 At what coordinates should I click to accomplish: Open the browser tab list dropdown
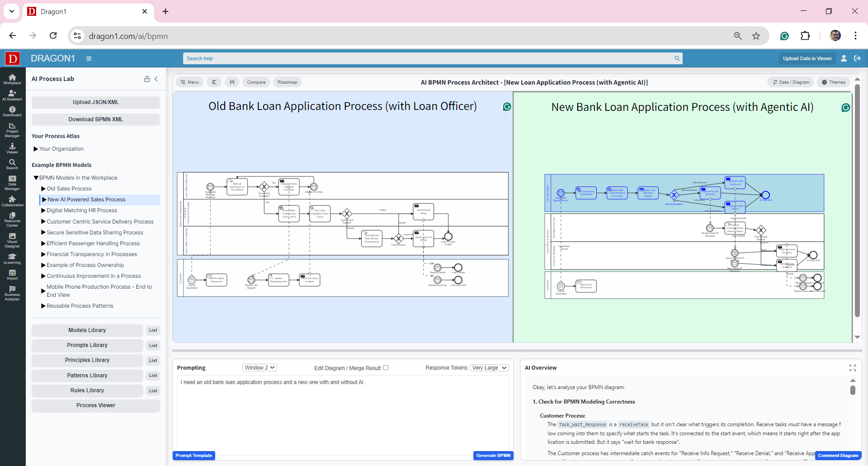12,11
